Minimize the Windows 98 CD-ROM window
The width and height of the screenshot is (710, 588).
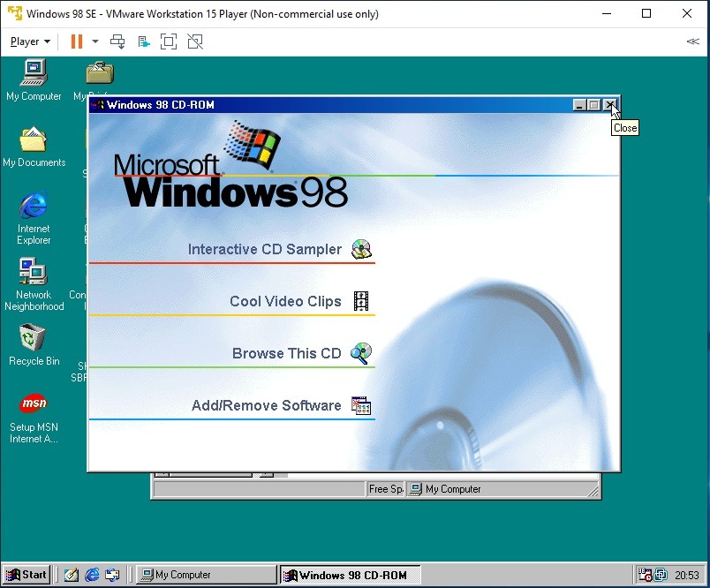coord(579,105)
